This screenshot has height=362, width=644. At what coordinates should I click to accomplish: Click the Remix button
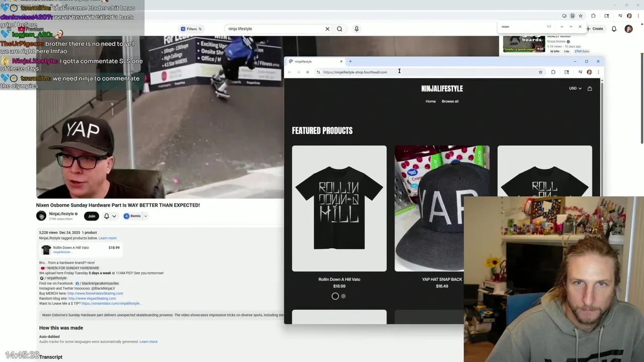[x=132, y=216]
